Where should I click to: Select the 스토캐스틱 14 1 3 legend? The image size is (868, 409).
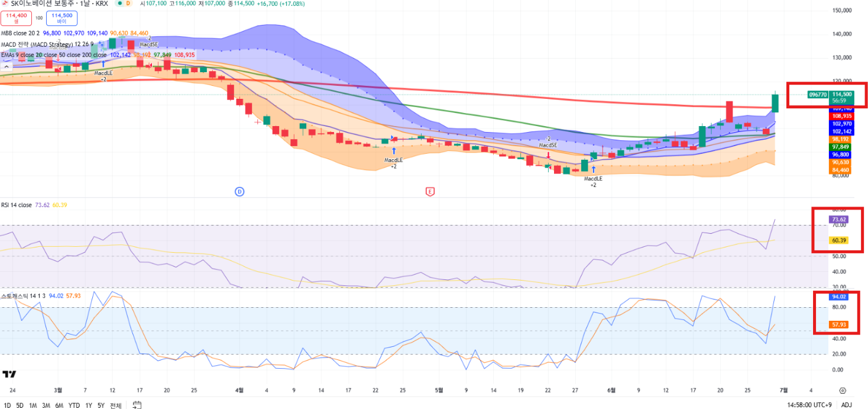tap(24, 295)
